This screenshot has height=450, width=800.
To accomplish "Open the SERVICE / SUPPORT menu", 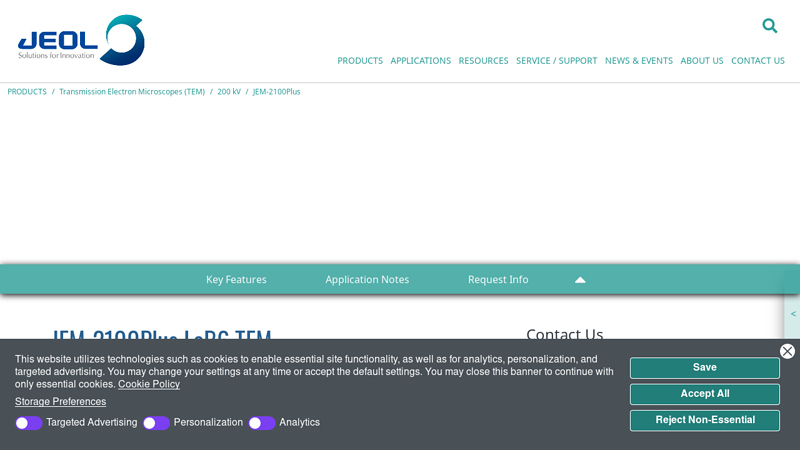I will (556, 61).
